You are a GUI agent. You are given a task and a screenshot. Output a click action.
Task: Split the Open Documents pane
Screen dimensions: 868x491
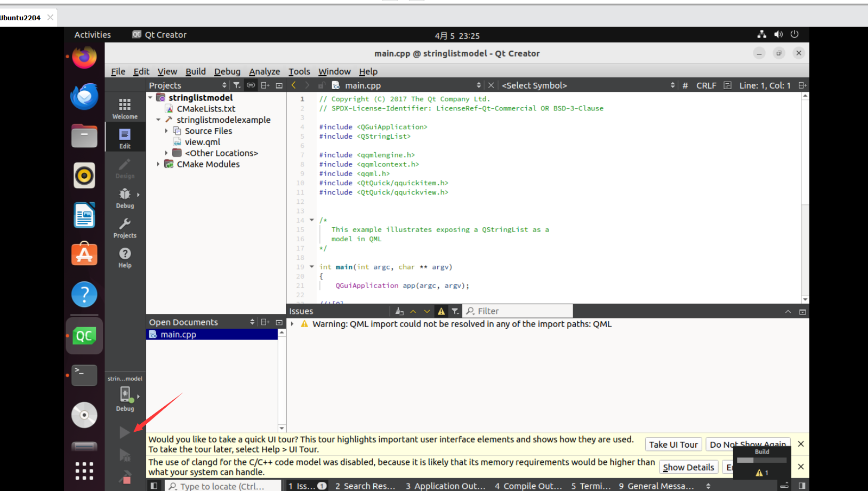coord(265,322)
